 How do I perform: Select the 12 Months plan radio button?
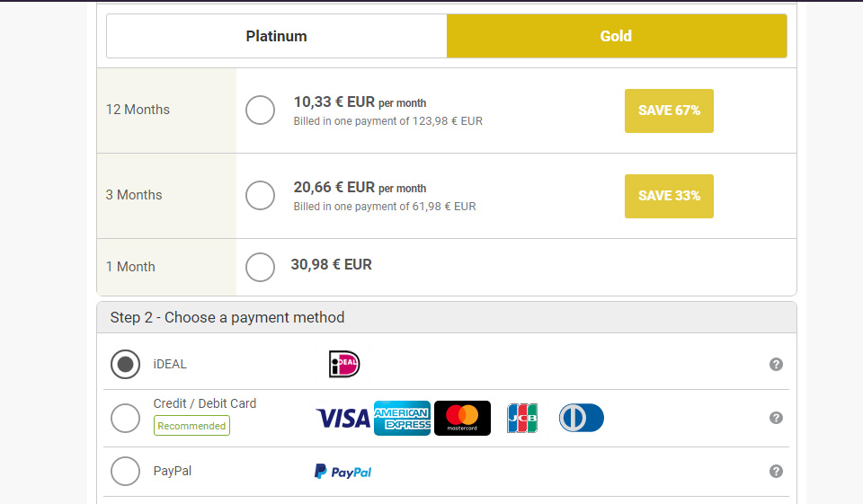[x=260, y=111]
